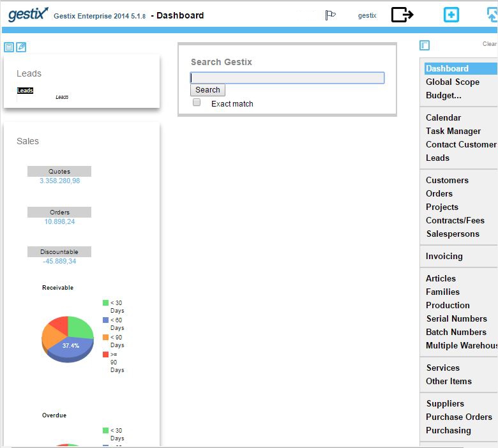Open Calendar from the side menu
This screenshot has height=448, width=498.
(x=443, y=117)
